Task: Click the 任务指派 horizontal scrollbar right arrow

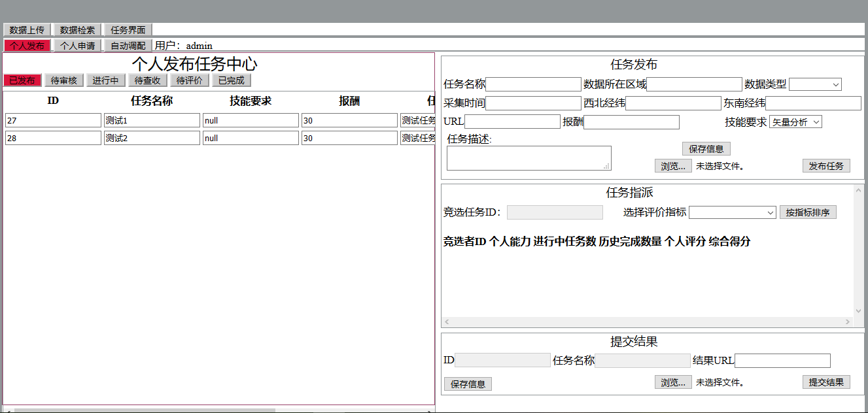Action: coord(848,322)
